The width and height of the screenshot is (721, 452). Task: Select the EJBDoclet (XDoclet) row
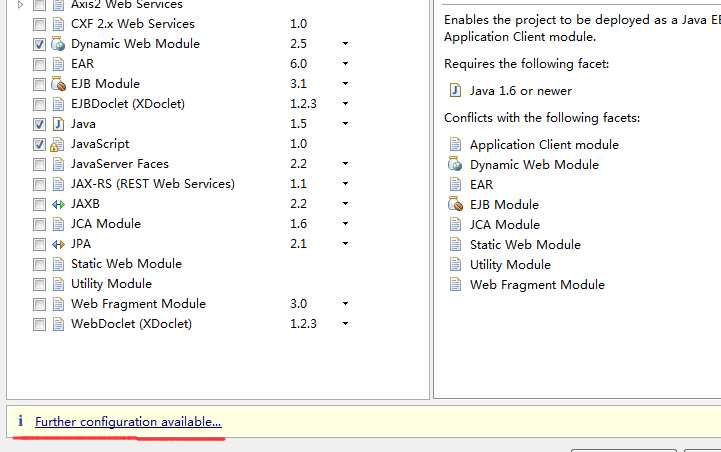(128, 104)
